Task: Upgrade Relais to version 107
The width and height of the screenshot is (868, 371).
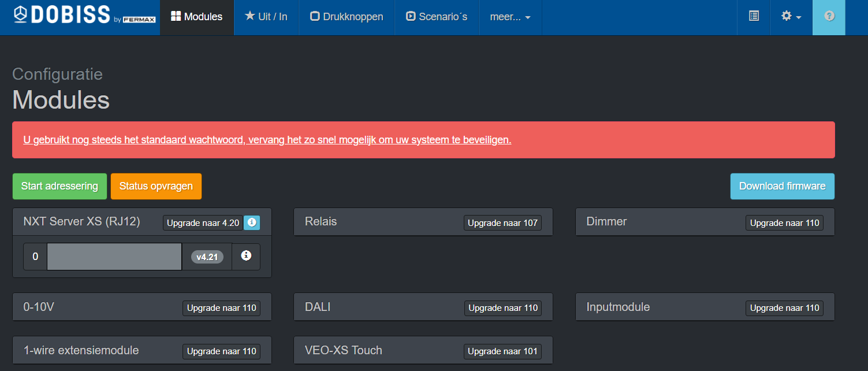Action: click(502, 223)
